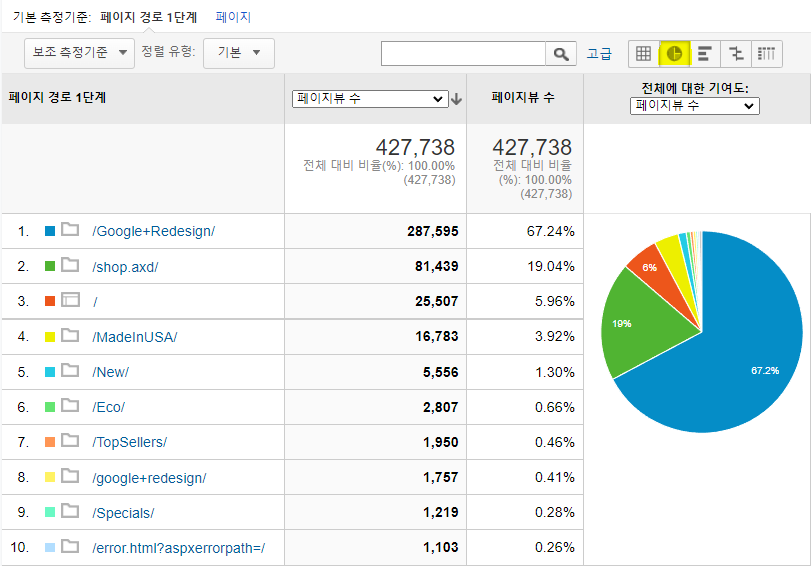
Task: Click the orange-red swatch for root / row
Action: pos(50,301)
